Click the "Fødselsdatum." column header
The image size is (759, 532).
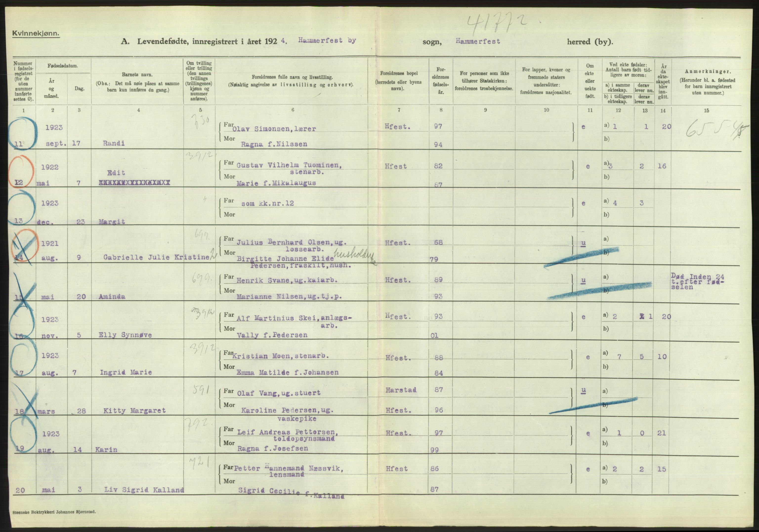(x=63, y=66)
